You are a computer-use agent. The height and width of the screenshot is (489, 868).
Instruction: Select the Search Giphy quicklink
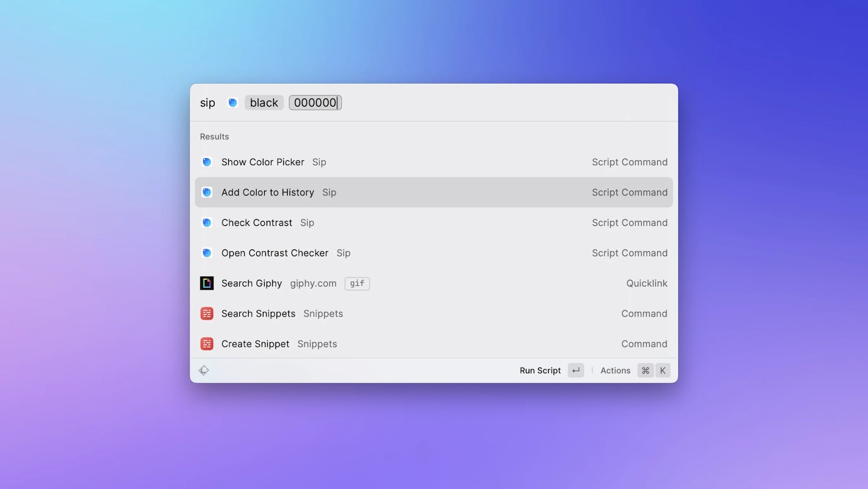[x=434, y=283]
